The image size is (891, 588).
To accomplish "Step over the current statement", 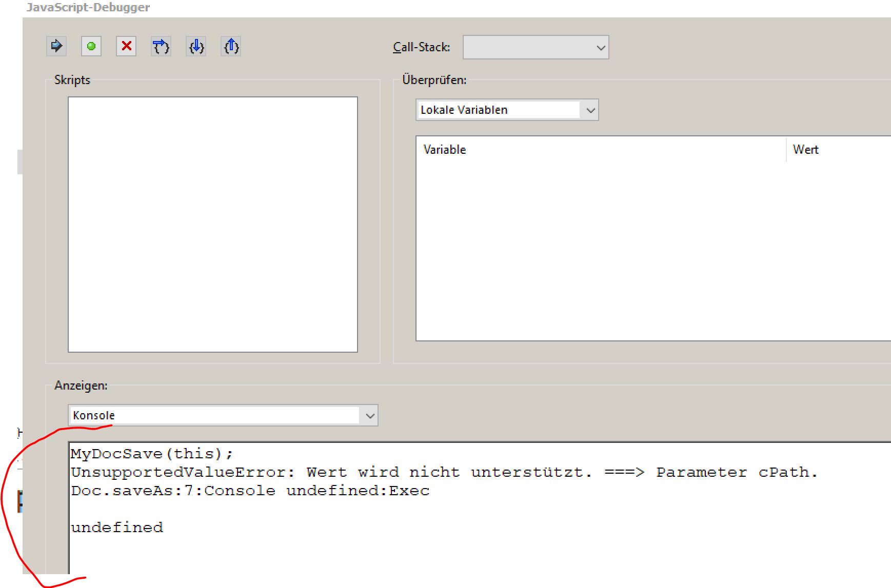I will (161, 46).
